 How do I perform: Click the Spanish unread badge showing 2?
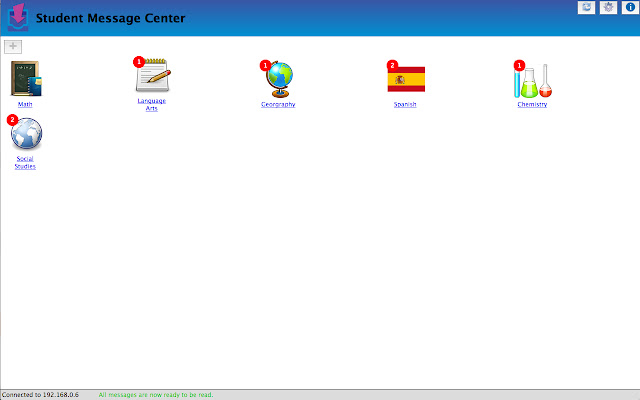(392, 65)
